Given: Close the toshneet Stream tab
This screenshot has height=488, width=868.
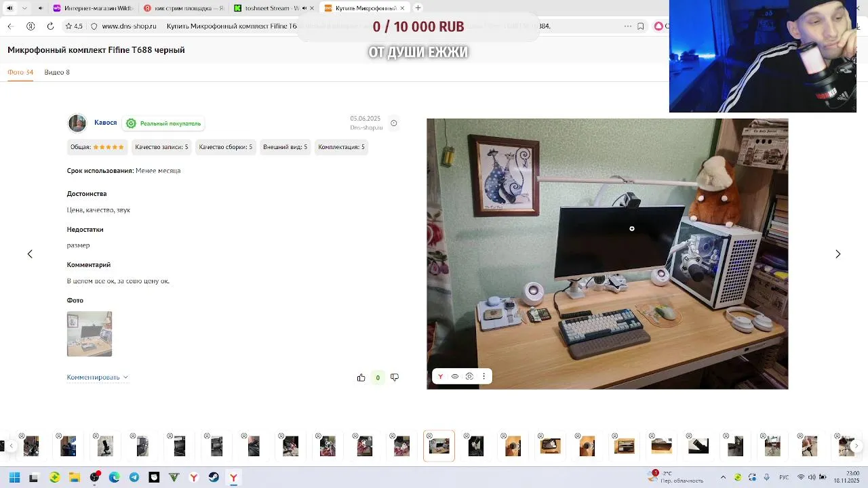Looking at the screenshot, I should coord(312,8).
